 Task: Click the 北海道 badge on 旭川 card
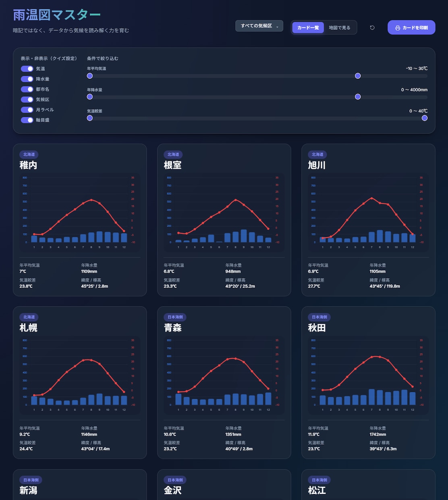[317, 154]
